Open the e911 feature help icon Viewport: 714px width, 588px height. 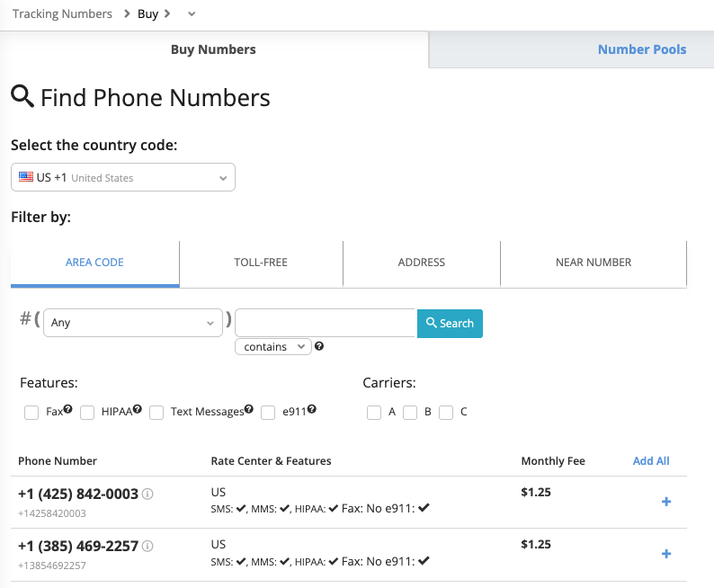pos(311,409)
